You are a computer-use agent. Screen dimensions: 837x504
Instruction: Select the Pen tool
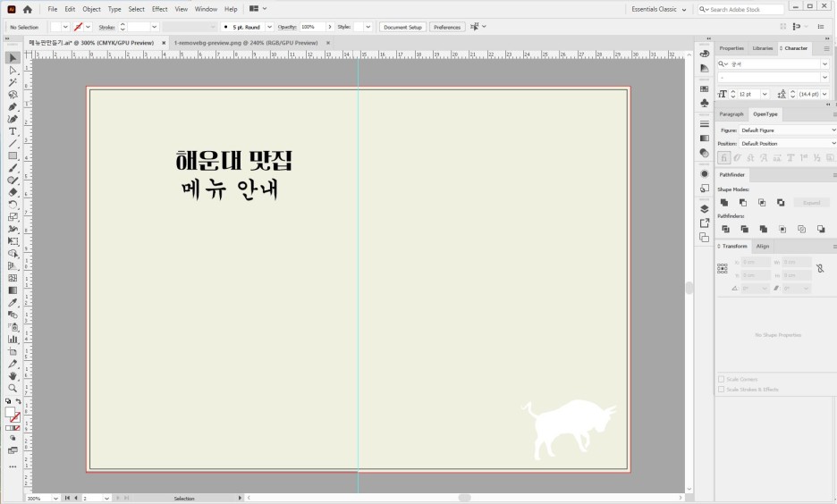point(13,106)
